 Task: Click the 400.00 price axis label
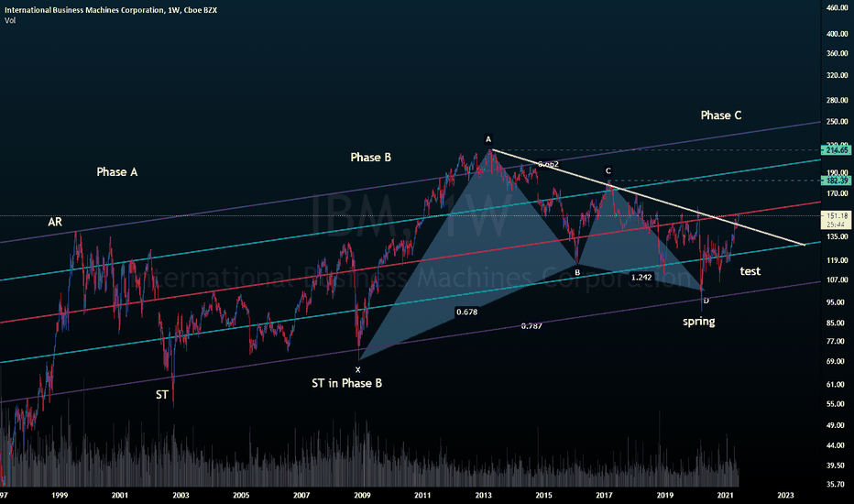[838, 34]
